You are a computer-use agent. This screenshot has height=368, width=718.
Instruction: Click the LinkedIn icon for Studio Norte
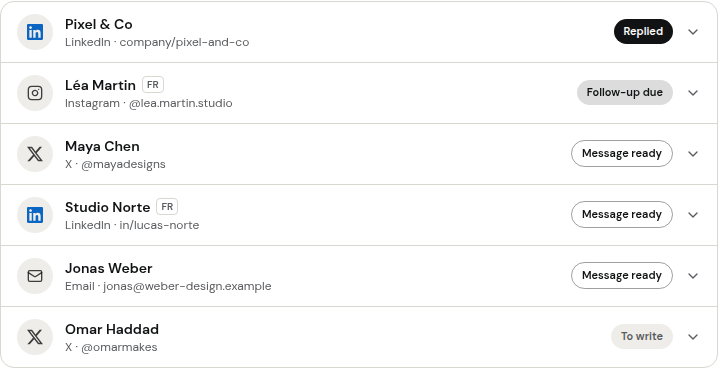tap(35, 215)
